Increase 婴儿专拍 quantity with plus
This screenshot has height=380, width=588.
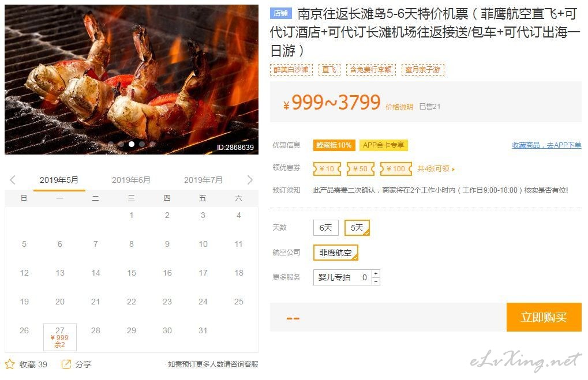[376, 273]
